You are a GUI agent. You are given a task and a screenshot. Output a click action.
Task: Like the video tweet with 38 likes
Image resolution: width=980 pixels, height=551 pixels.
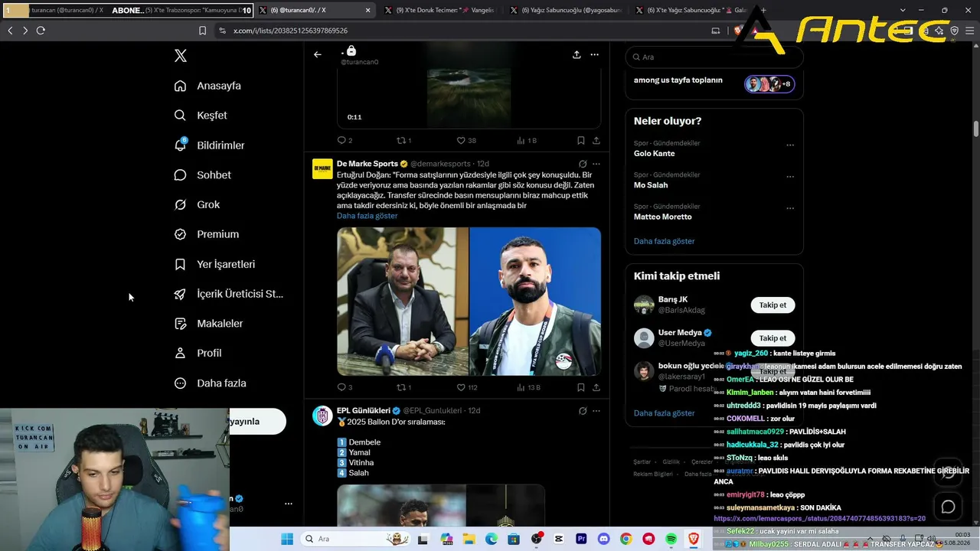pos(466,141)
